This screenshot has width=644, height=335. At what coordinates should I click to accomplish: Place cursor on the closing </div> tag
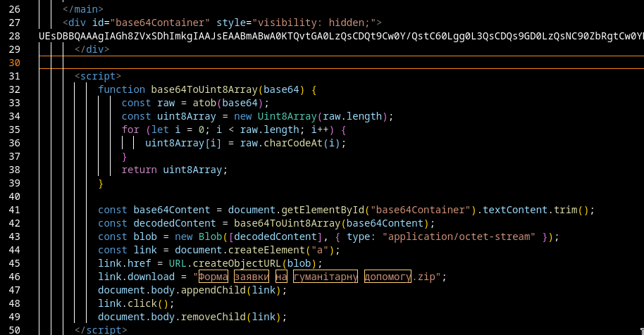click(x=92, y=49)
